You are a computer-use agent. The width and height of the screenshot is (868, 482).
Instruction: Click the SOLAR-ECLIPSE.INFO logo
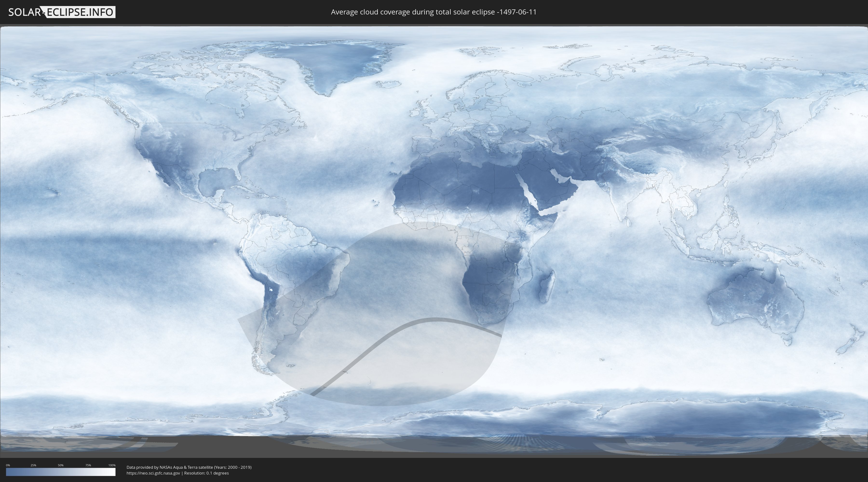click(62, 12)
